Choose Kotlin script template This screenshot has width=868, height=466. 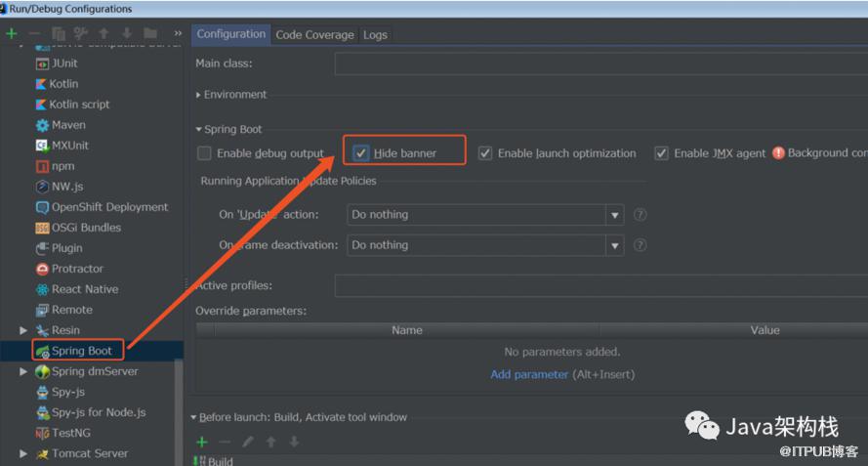(72, 105)
